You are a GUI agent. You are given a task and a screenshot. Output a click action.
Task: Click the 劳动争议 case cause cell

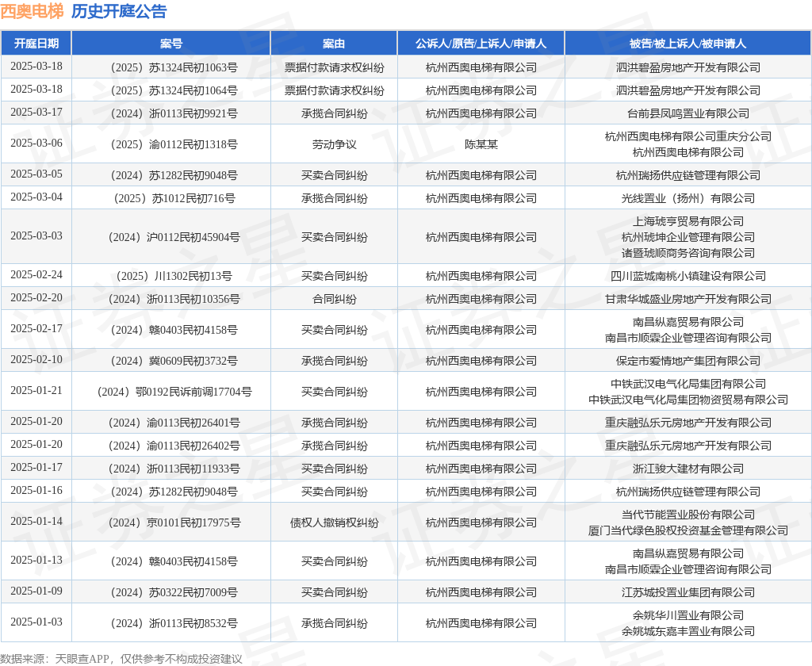point(334,144)
